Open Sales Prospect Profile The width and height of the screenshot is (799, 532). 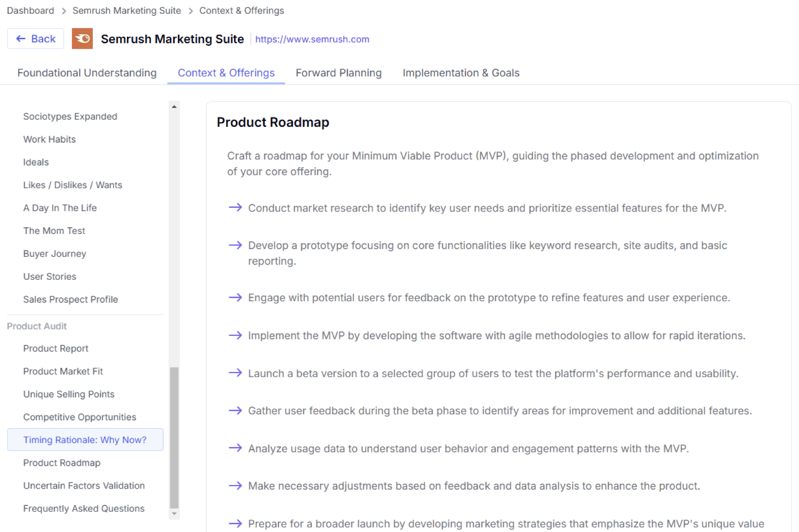[71, 300]
